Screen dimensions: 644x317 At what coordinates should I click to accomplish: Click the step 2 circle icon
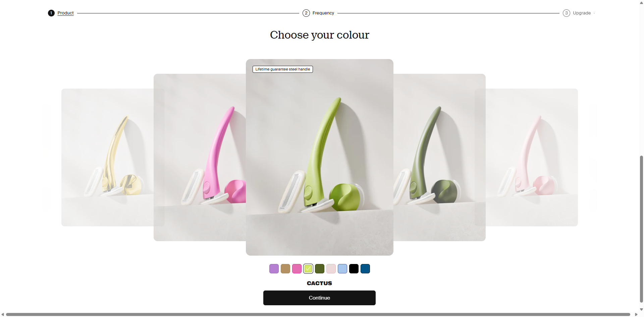tap(306, 13)
